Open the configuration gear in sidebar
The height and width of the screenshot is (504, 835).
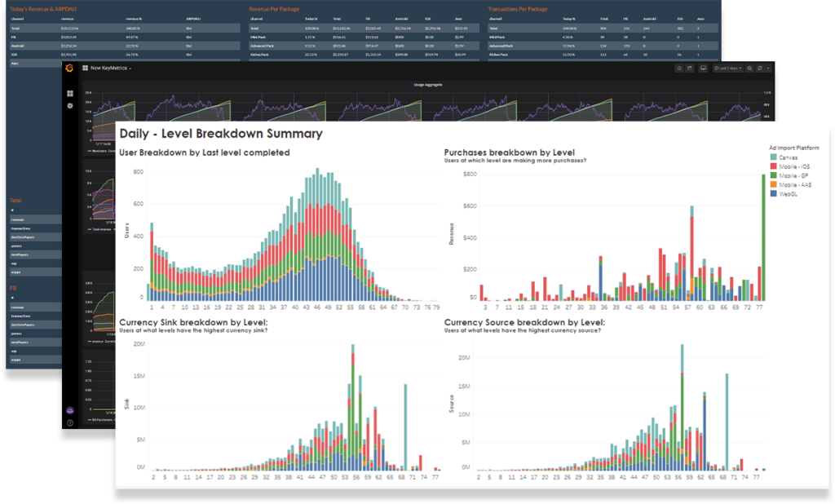[x=69, y=106]
